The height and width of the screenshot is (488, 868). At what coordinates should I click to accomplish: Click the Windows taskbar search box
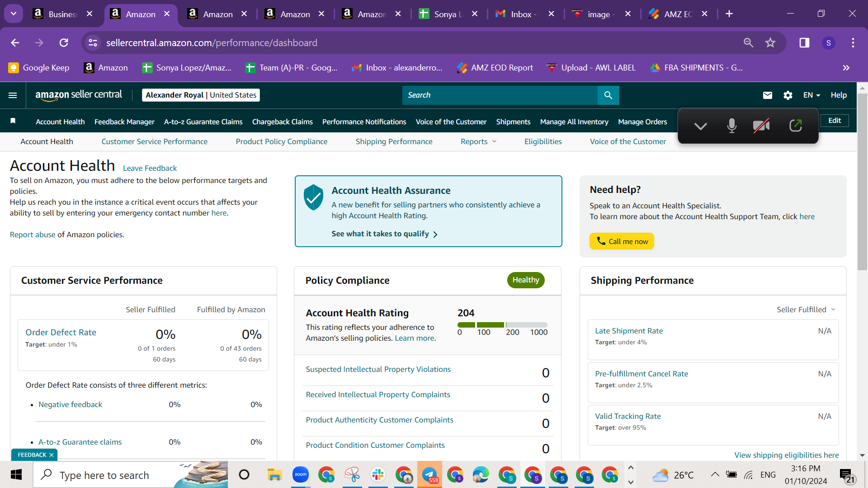click(131, 475)
